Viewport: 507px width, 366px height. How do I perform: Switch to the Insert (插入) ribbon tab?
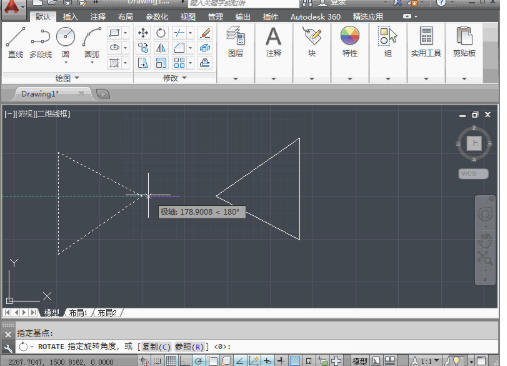pyautogui.click(x=70, y=16)
